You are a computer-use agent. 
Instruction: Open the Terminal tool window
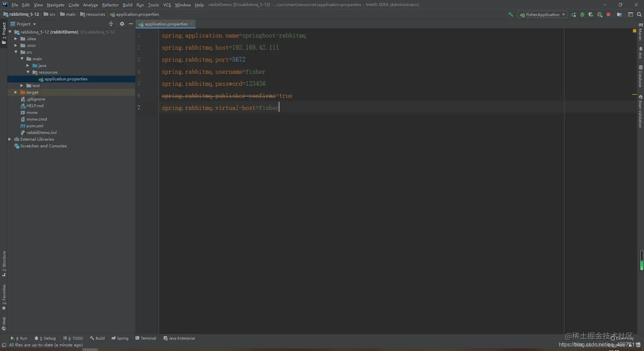[146, 338]
